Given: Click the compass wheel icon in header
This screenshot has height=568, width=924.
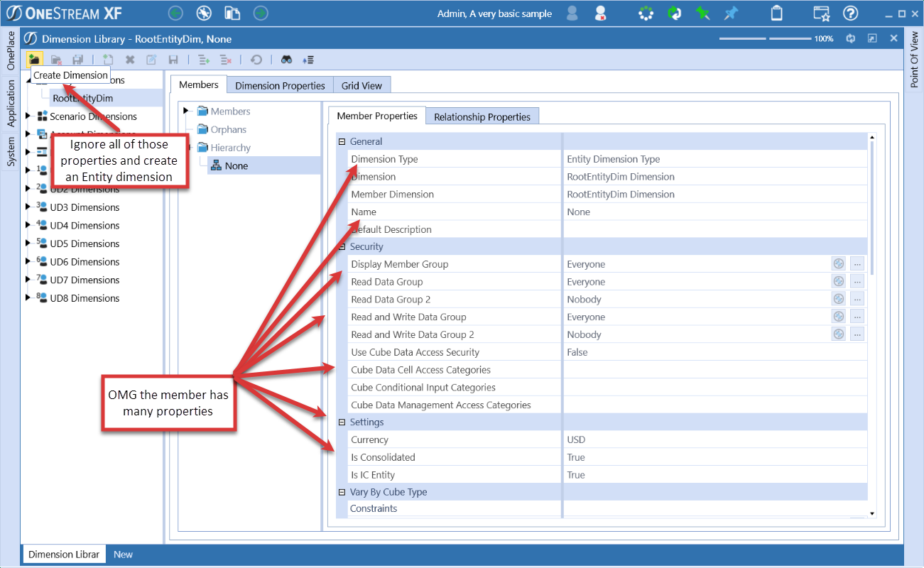Looking at the screenshot, I should point(205,13).
